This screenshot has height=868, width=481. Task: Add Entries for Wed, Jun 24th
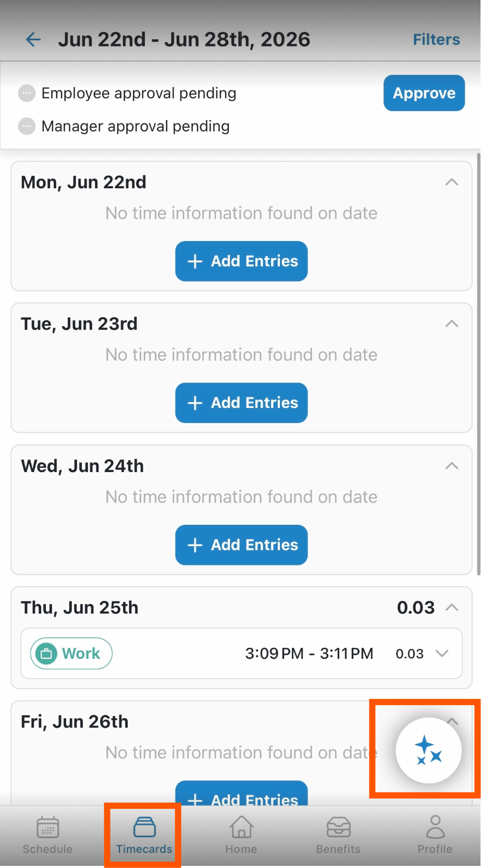click(x=241, y=545)
